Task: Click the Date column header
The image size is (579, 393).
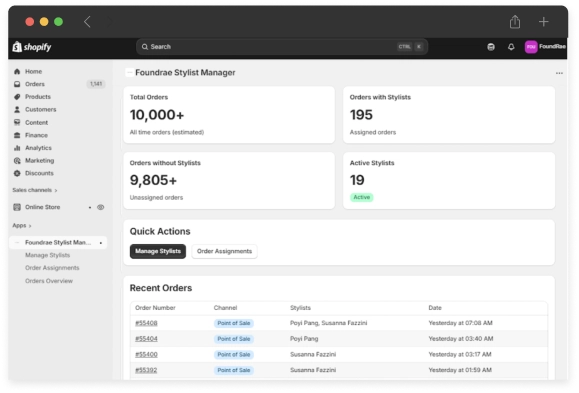Action: pos(435,308)
